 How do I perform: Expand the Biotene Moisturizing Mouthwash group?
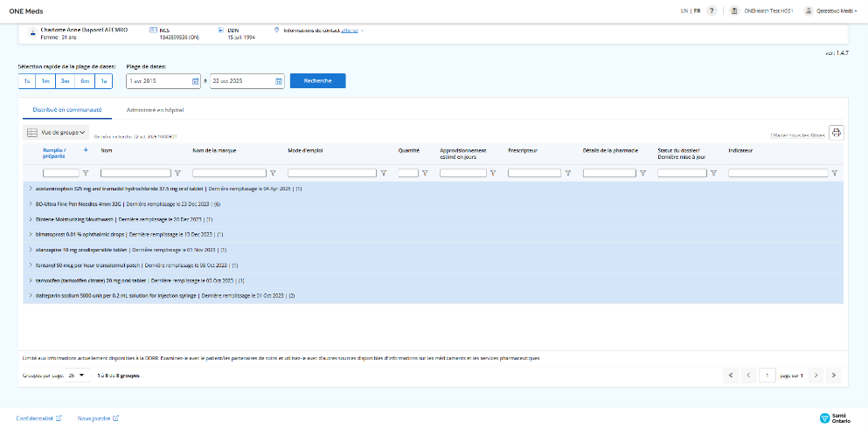(31, 219)
